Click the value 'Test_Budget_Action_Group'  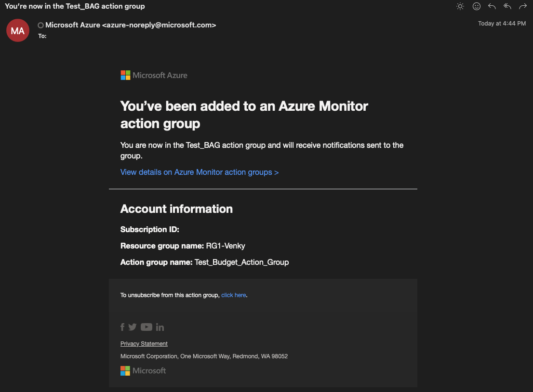pyautogui.click(x=242, y=262)
